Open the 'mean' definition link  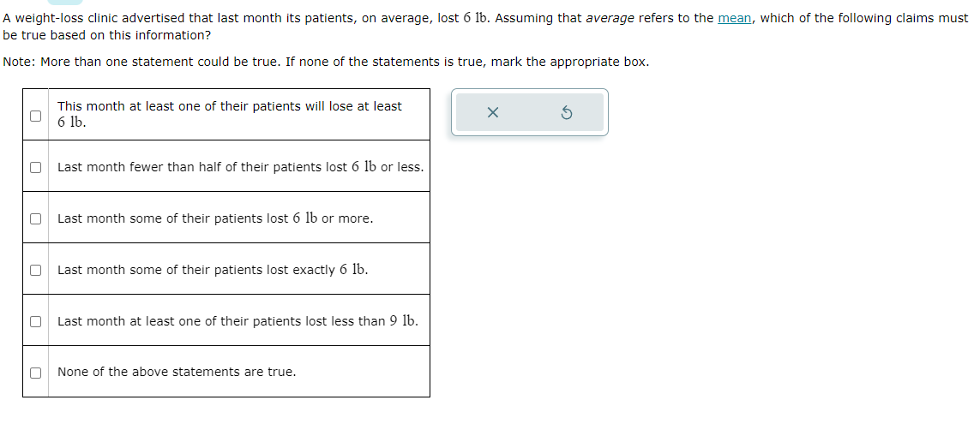tap(735, 18)
